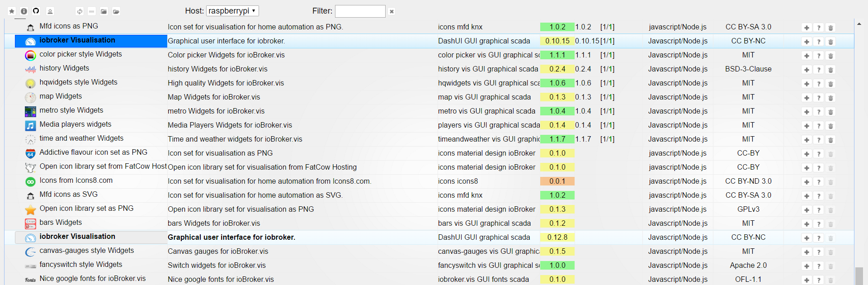Click inside the Filter text field
The image size is (868, 285).
pyautogui.click(x=360, y=11)
